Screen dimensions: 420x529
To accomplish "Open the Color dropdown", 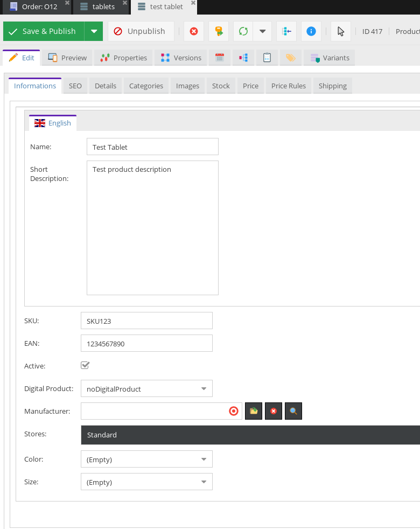I will [x=147, y=459].
